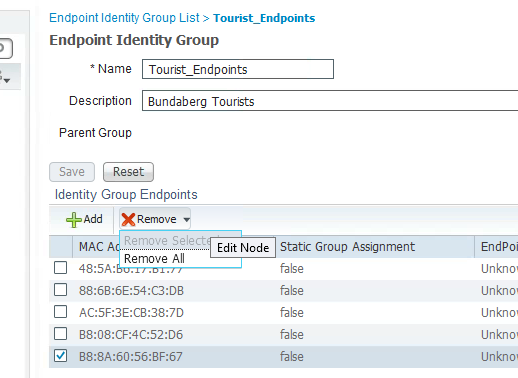This screenshot has width=518, height=378.
Task: Tick checkbox for 88:6B:6E:54:C3:DB
Action: 60,290
